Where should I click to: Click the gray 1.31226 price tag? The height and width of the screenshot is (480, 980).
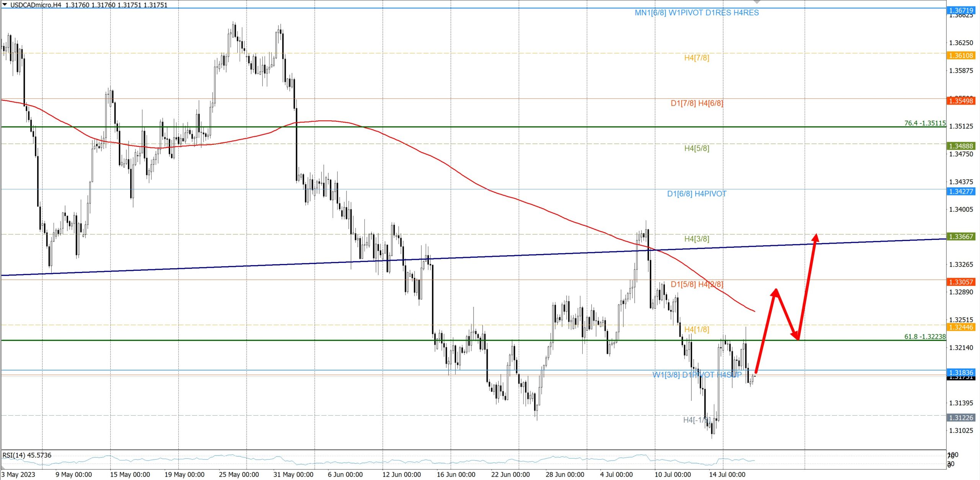point(961,418)
